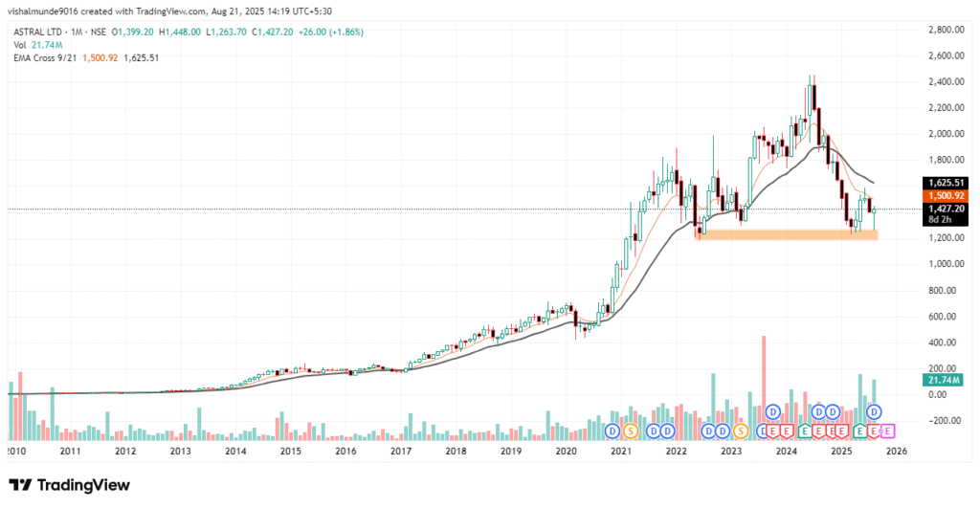This screenshot has height=508, width=980.
Task: Click the 2,800.00 price axis label
Action: pos(947,30)
